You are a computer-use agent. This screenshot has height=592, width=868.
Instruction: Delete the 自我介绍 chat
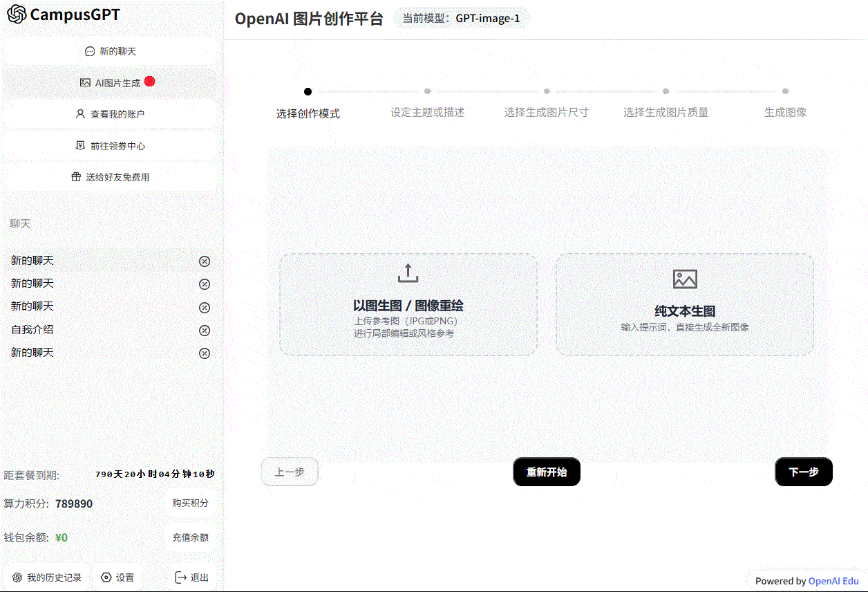pyautogui.click(x=204, y=330)
